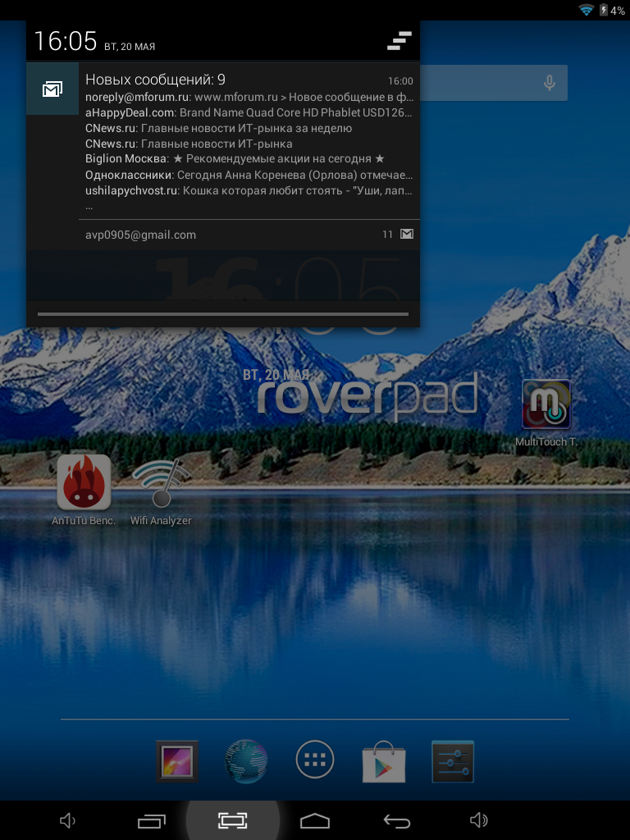Image resolution: width=630 pixels, height=840 pixels.
Task: Tap the Google search bar field
Action: [493, 83]
